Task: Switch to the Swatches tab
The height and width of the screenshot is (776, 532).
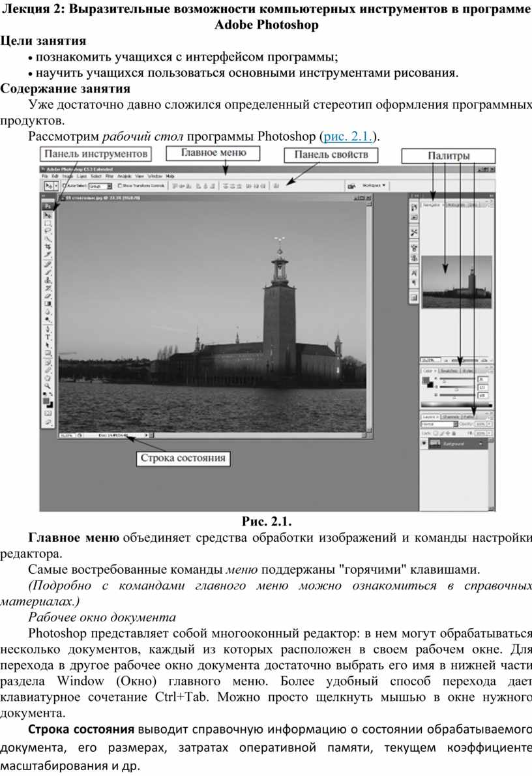Action: [x=449, y=370]
